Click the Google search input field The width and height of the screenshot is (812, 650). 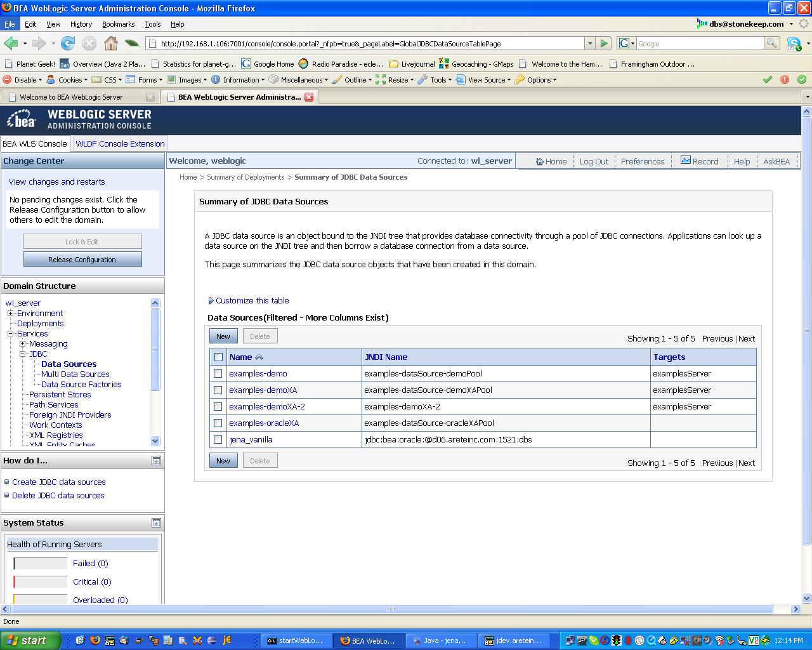700,44
